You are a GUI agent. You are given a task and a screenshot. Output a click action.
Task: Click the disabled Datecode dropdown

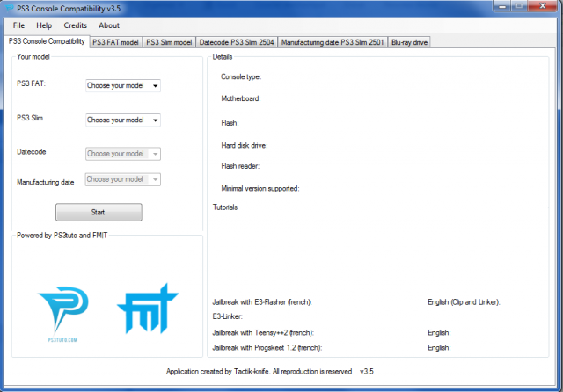123,154
